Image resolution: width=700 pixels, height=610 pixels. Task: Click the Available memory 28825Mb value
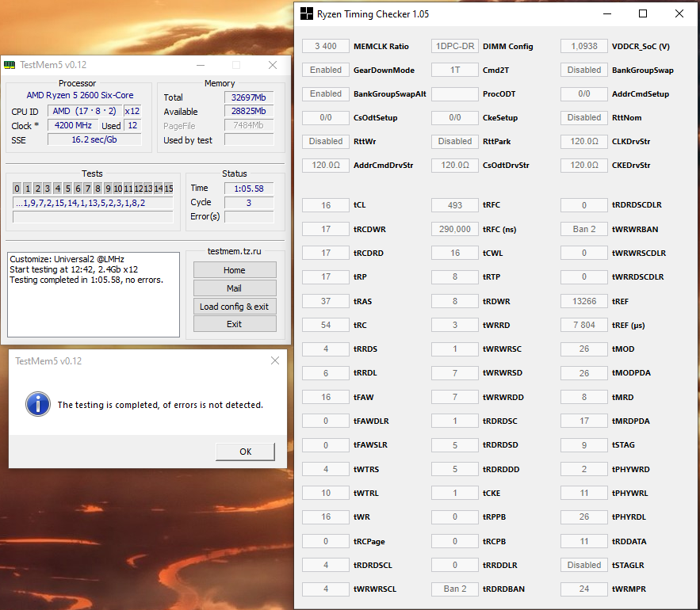pos(249,111)
